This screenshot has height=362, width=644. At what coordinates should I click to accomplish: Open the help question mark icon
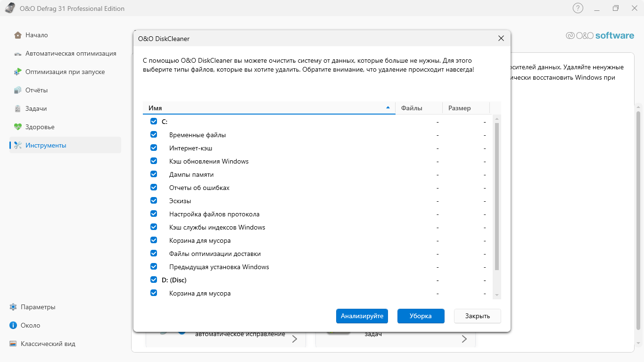[x=578, y=8]
